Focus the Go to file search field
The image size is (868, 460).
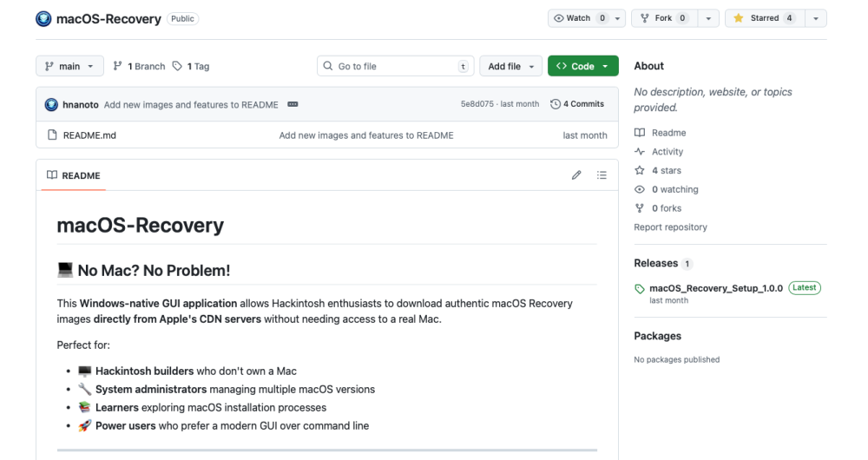[396, 66]
